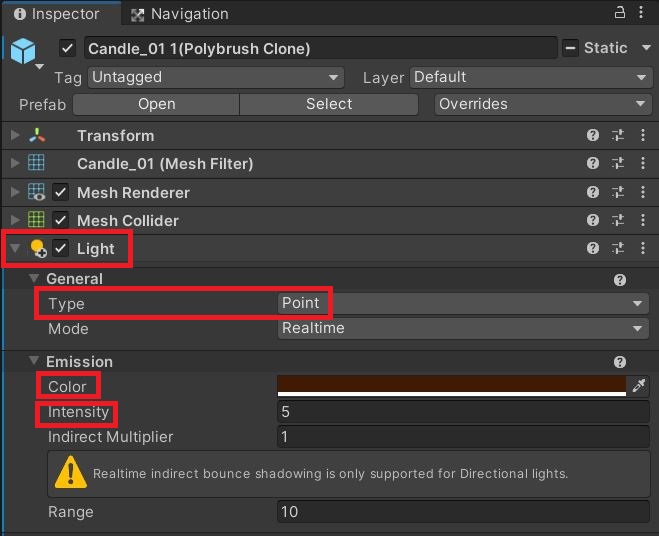This screenshot has width=659, height=536.
Task: Open the Light Type dropdown
Action: [463, 303]
